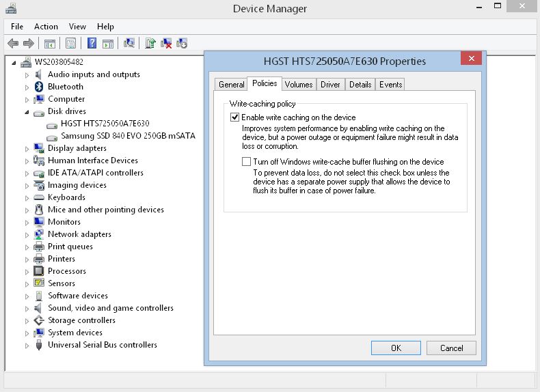Open the Properties toolbar icon
The width and height of the screenshot is (540, 392).
point(70,43)
